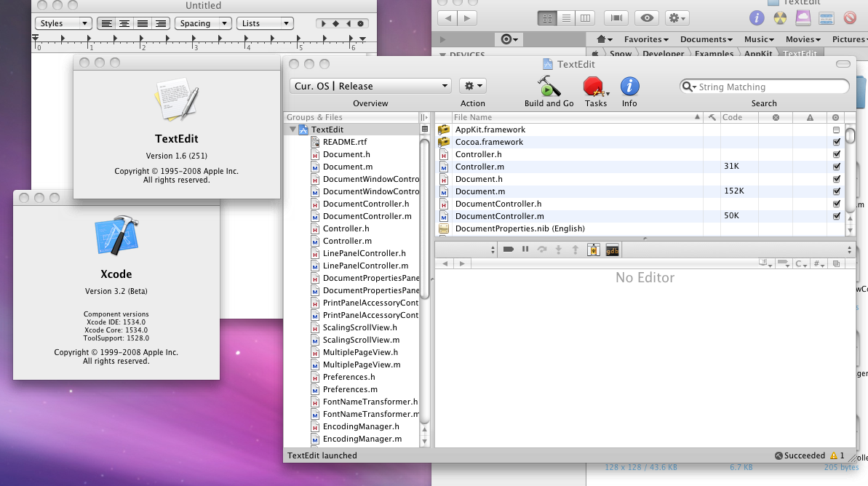Click the pause icon in mini debug bar
The image size is (868, 486).
[525, 249]
